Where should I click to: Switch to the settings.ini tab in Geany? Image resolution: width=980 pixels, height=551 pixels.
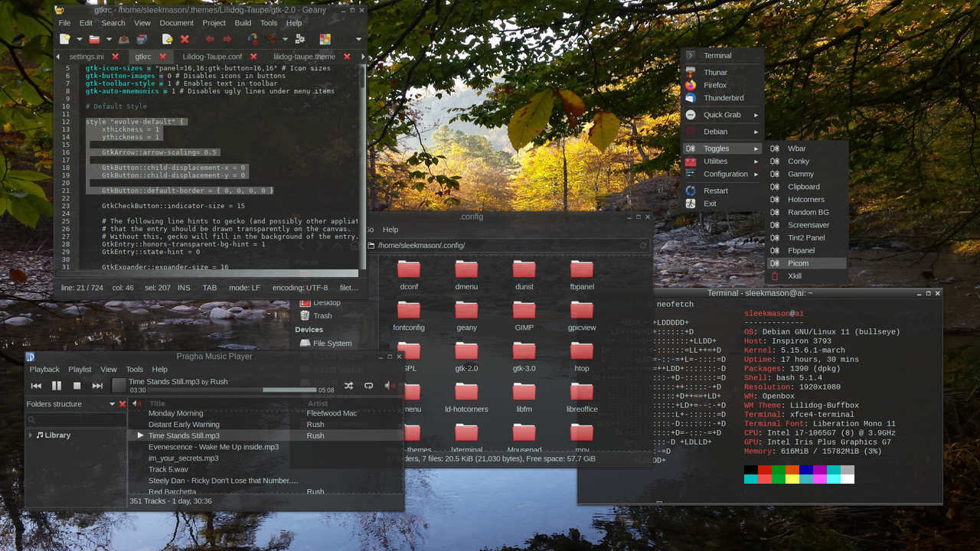87,57
